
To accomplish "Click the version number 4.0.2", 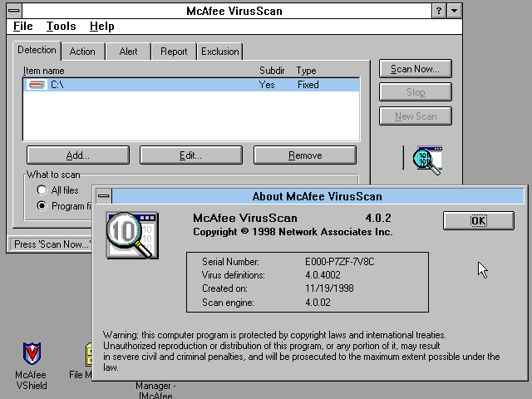I will pos(378,218).
